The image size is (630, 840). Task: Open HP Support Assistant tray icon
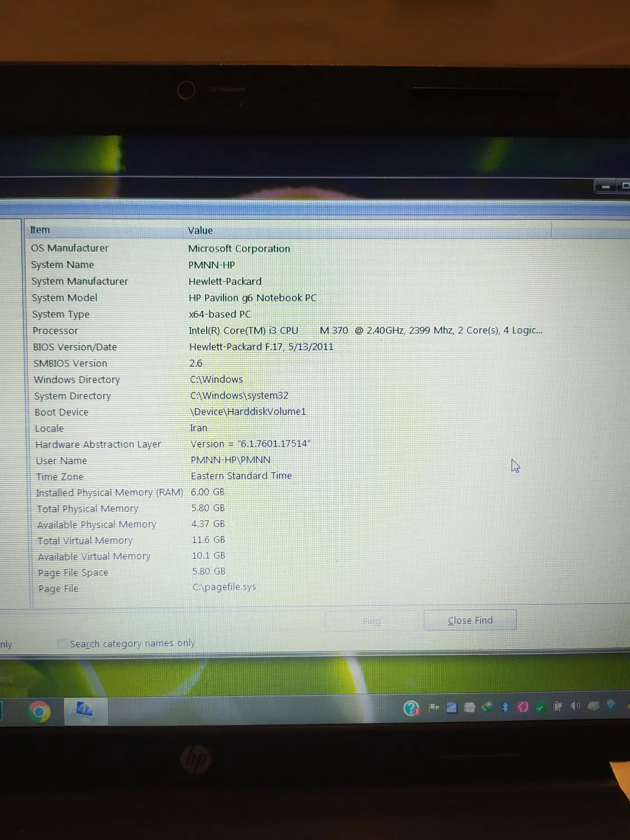[412, 708]
